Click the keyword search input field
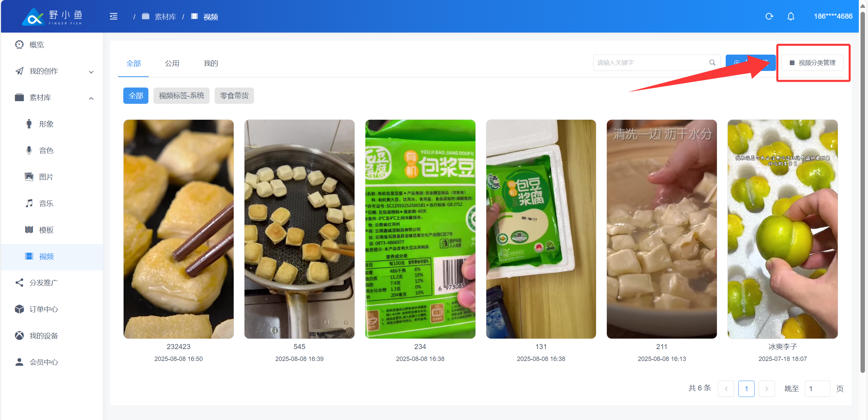Image resolution: width=868 pixels, height=420 pixels. [x=656, y=63]
